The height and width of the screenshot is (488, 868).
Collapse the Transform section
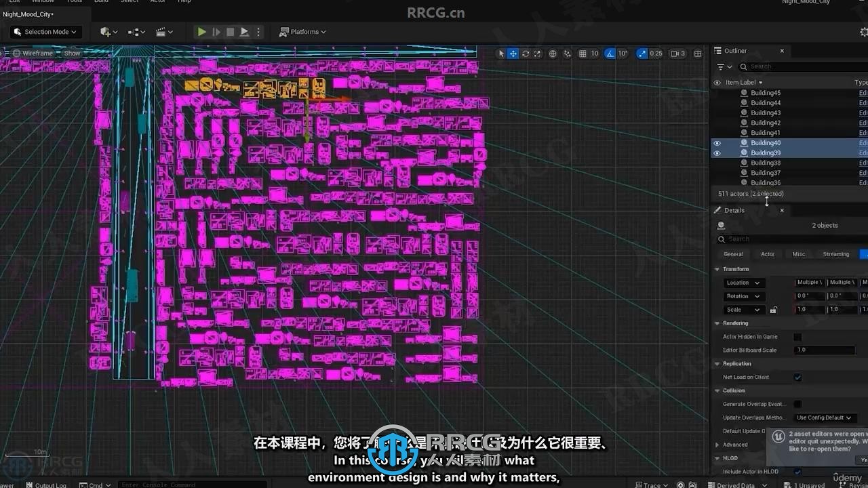(717, 269)
